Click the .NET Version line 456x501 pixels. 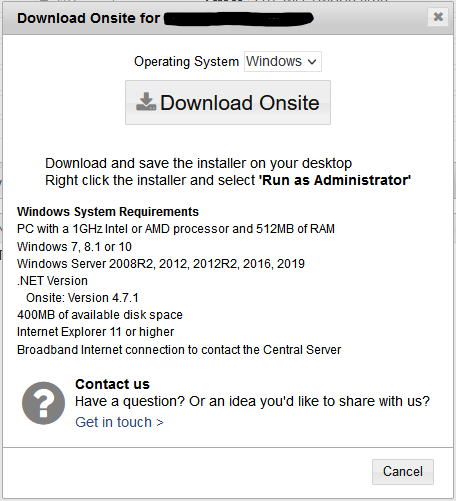[52, 281]
